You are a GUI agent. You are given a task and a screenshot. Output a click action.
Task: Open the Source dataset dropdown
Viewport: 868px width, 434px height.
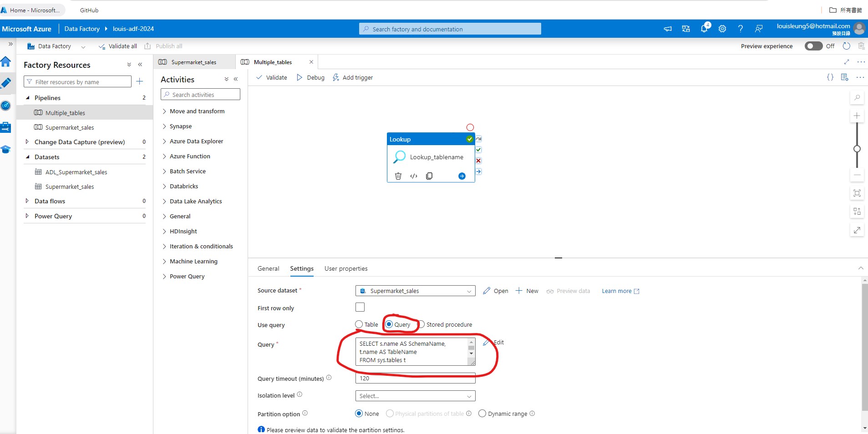(415, 291)
